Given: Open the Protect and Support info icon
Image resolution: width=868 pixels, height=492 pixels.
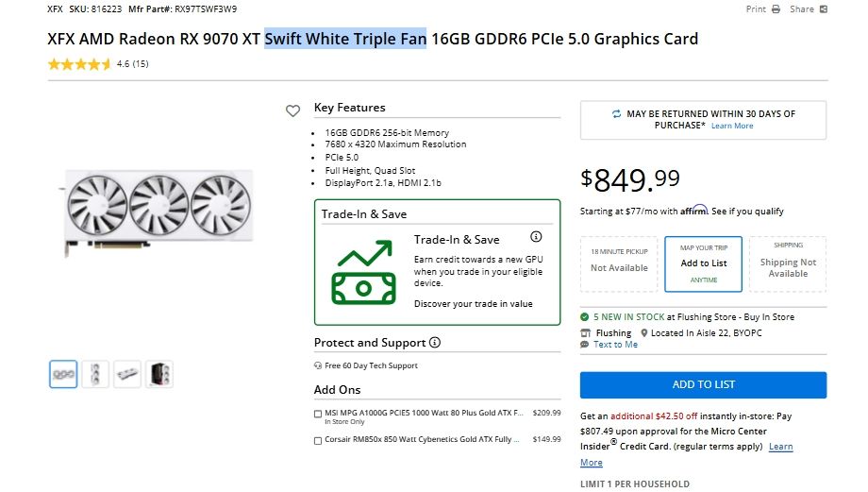Looking at the screenshot, I should [x=435, y=343].
